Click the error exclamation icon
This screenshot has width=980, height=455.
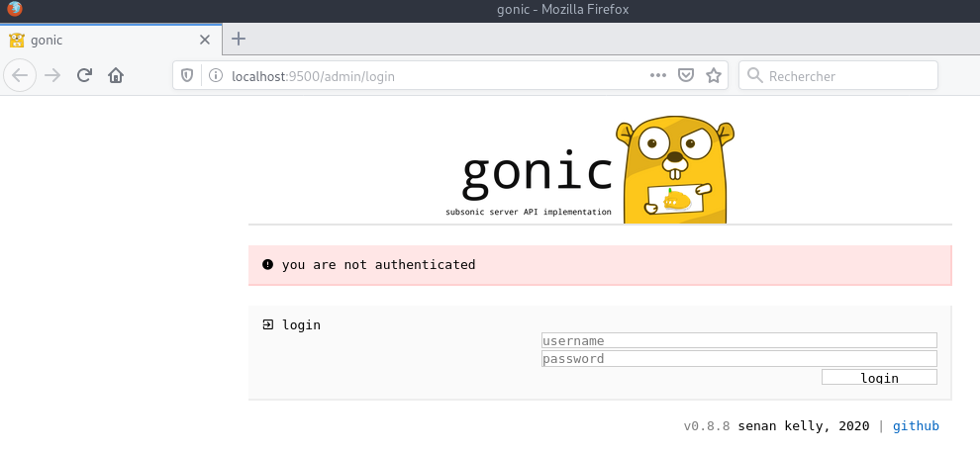(268, 265)
